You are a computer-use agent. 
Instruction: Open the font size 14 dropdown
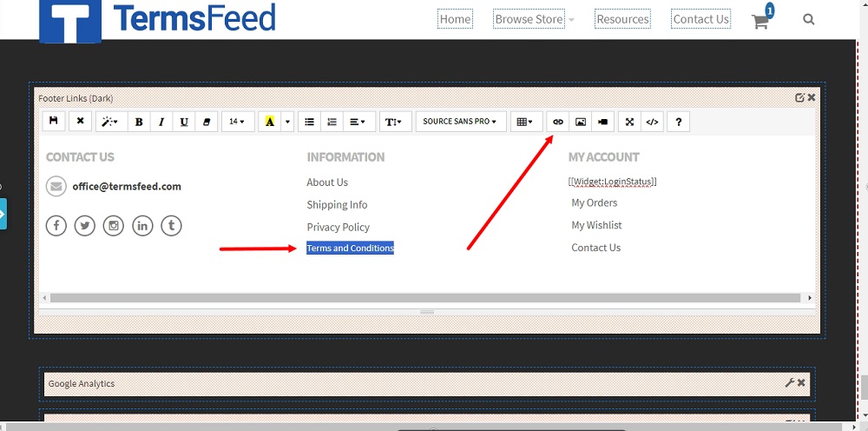[238, 122]
